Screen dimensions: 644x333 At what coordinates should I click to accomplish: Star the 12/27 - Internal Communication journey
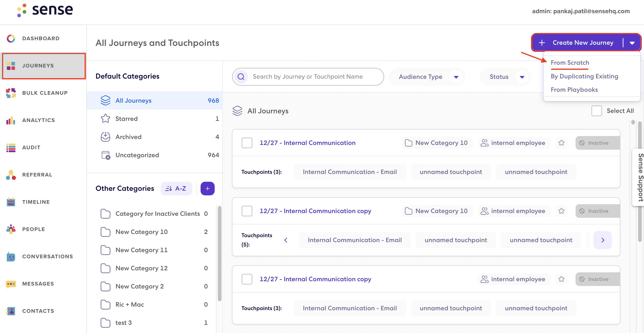[561, 143]
